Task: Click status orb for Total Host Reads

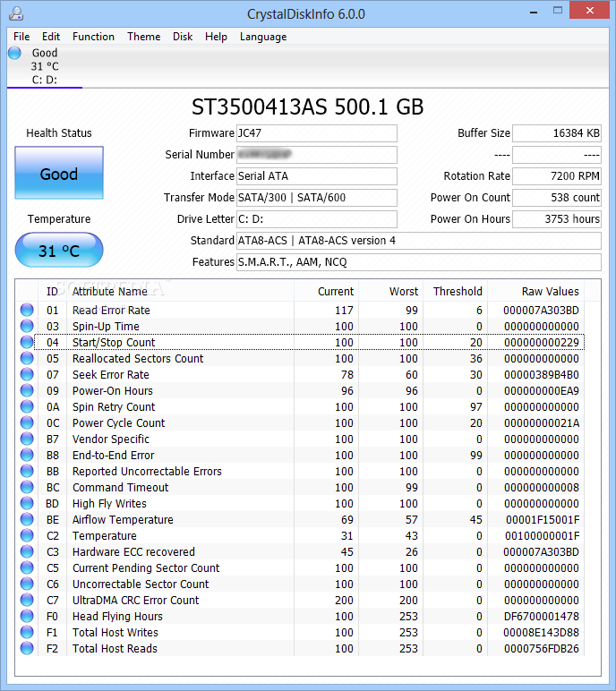Action: point(27,648)
